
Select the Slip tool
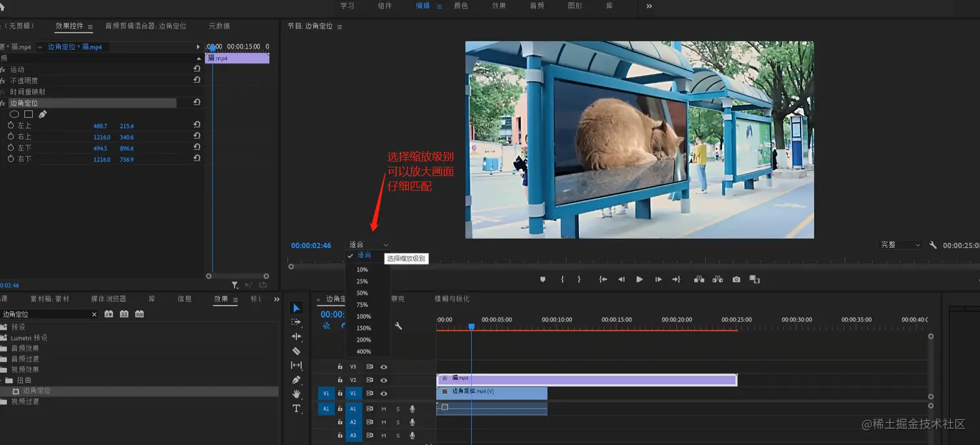click(296, 365)
